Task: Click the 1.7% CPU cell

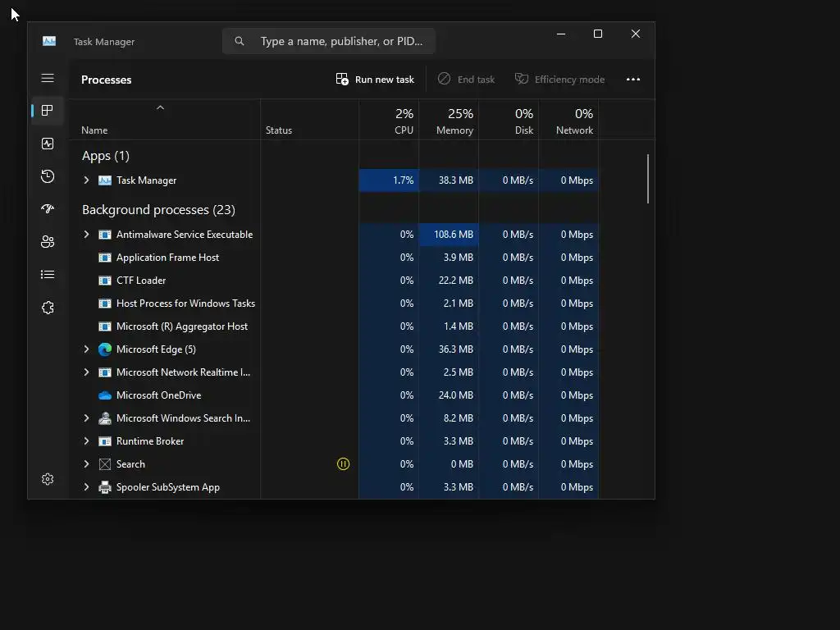Action: coord(389,180)
